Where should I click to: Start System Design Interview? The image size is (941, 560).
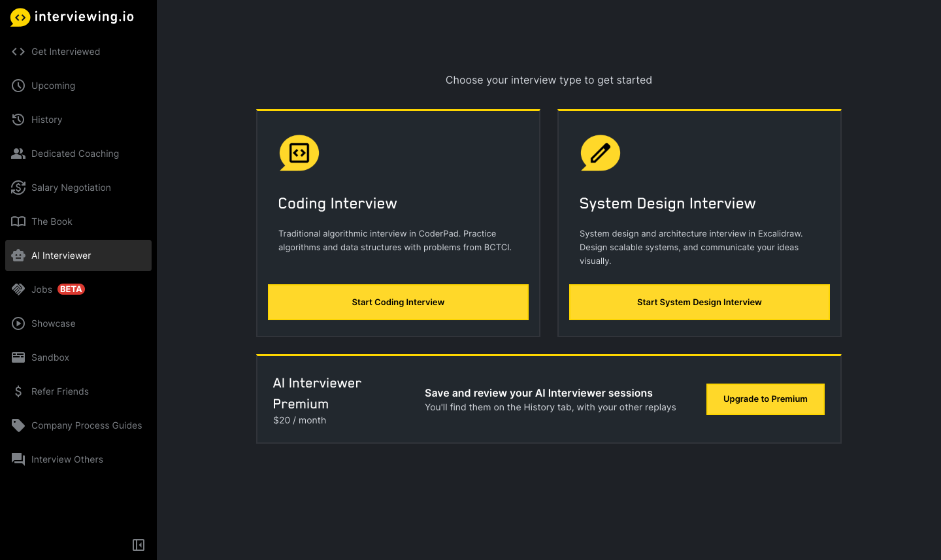699,302
